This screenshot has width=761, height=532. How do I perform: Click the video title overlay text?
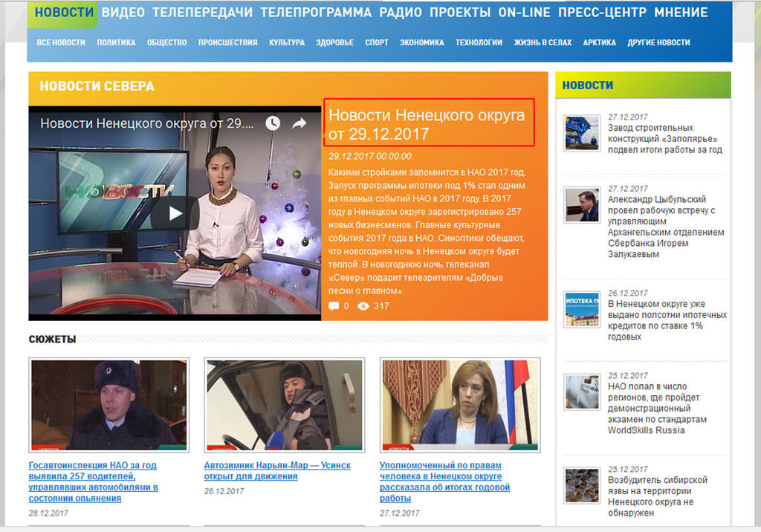[x=146, y=123]
